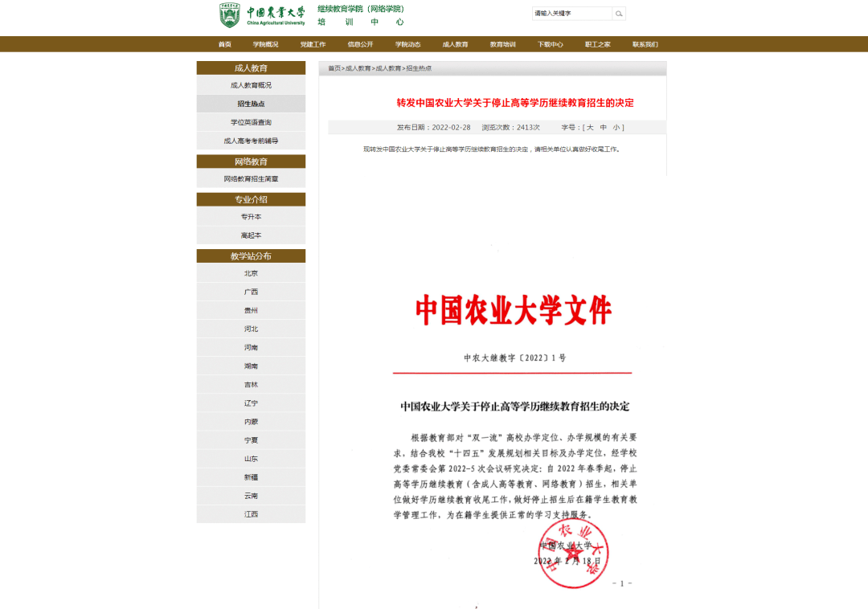868x609 pixels.
Task: Open 网络教育招生简章
Action: pos(251,178)
